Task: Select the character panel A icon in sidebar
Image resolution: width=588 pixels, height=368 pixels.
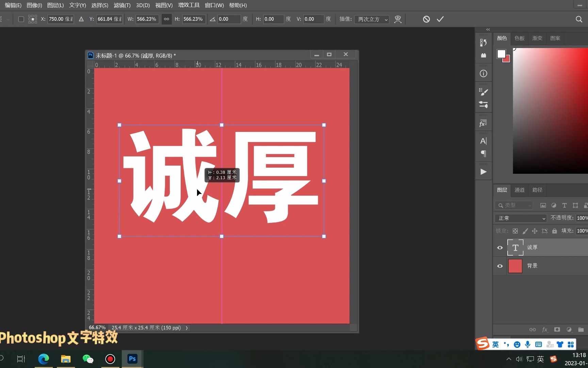Action: pyautogui.click(x=483, y=140)
